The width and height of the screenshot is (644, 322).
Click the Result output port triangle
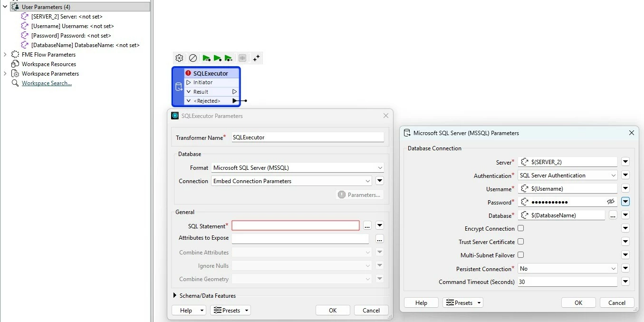[x=234, y=91]
